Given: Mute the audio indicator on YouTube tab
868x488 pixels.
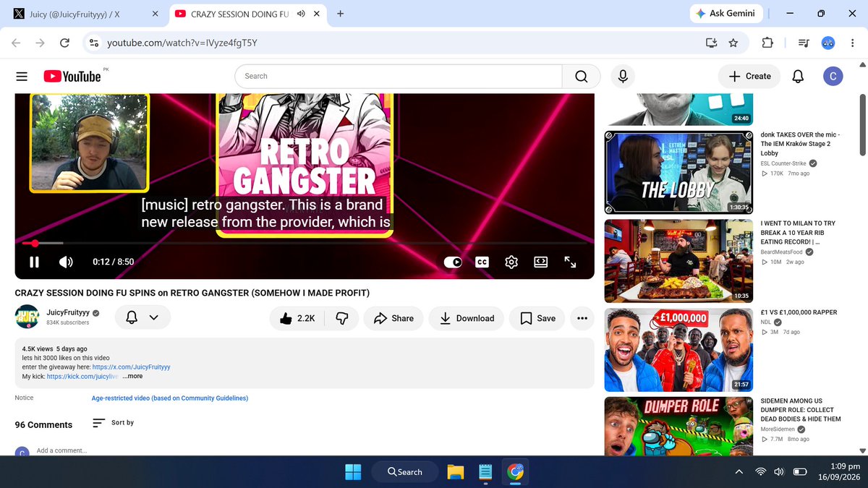Looking at the screenshot, I should tap(301, 14).
